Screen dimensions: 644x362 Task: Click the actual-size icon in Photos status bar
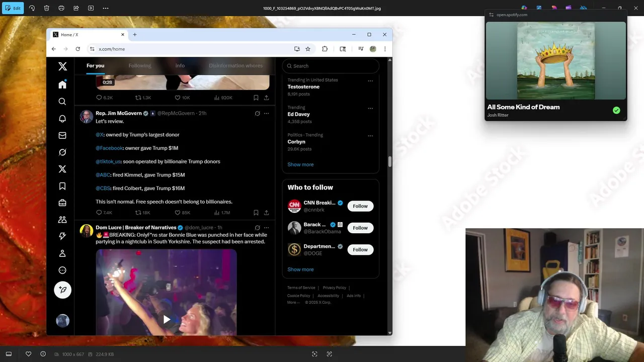pos(330,354)
